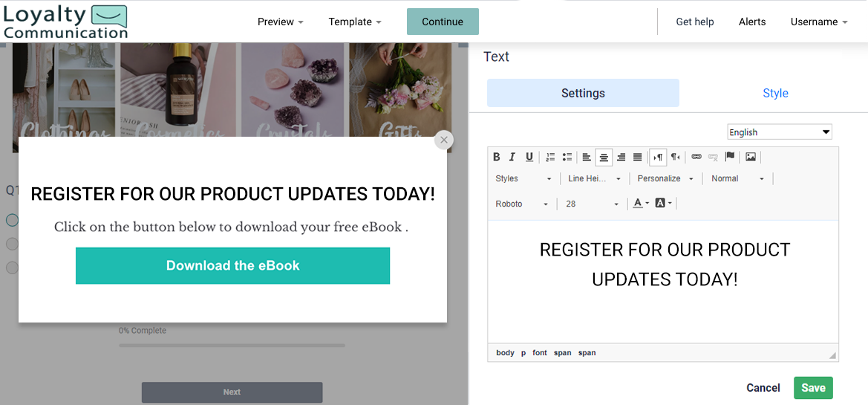868x405 pixels.
Task: Select the font element in path bar
Action: (539, 353)
